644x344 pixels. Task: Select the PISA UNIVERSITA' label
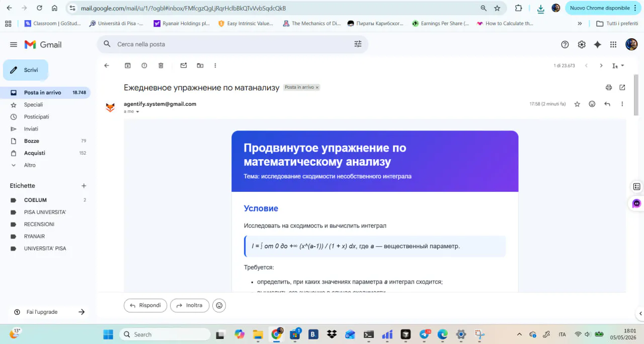coord(45,212)
